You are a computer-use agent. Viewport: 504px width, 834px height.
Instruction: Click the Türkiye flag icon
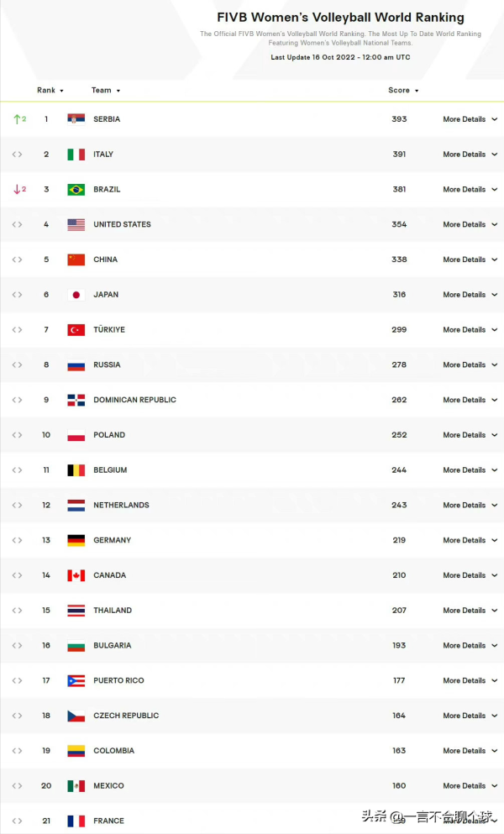pos(76,330)
